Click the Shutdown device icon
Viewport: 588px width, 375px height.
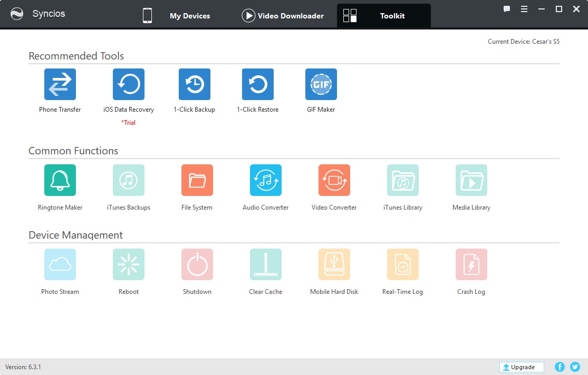(x=197, y=264)
